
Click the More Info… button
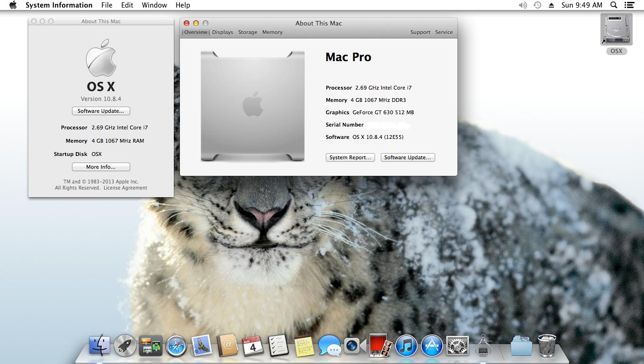101,167
